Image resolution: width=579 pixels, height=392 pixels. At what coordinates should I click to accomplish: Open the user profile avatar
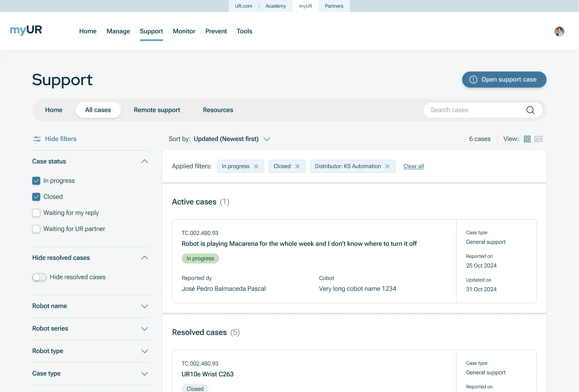tap(559, 31)
